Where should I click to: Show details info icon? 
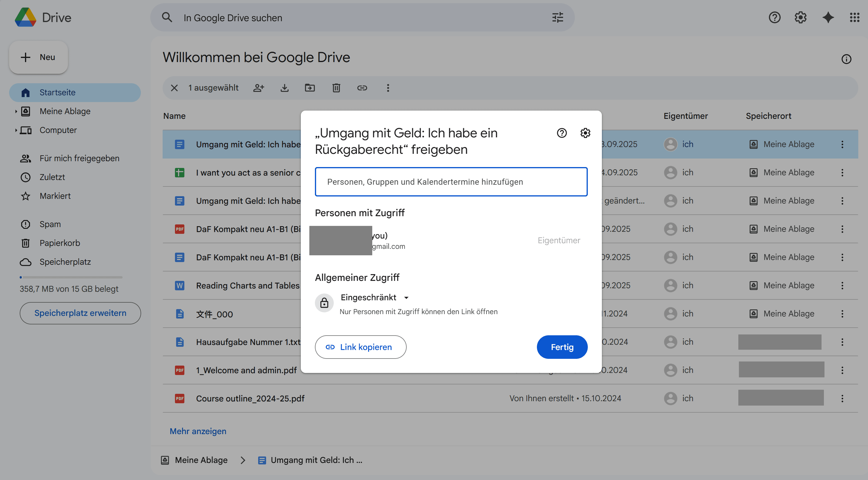tap(846, 59)
